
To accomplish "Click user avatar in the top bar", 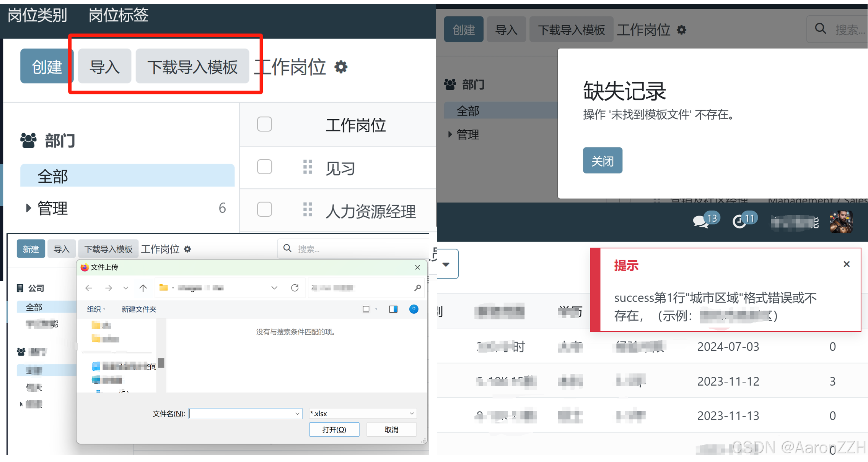I will click(841, 222).
